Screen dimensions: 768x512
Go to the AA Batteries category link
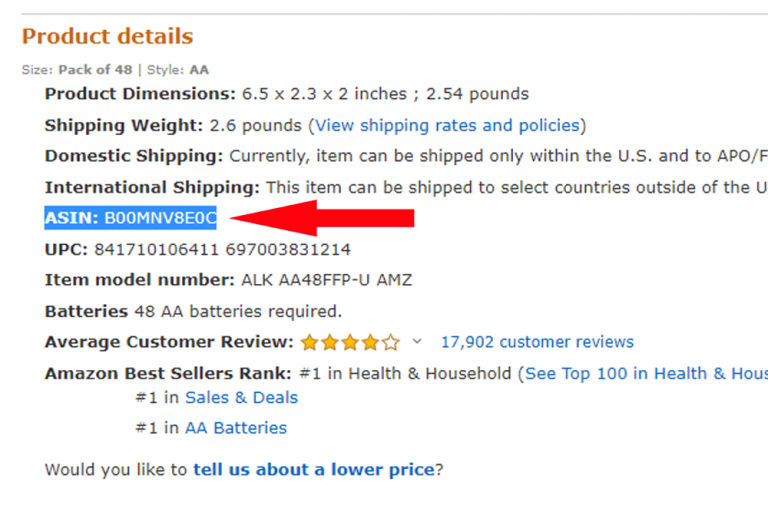235,428
